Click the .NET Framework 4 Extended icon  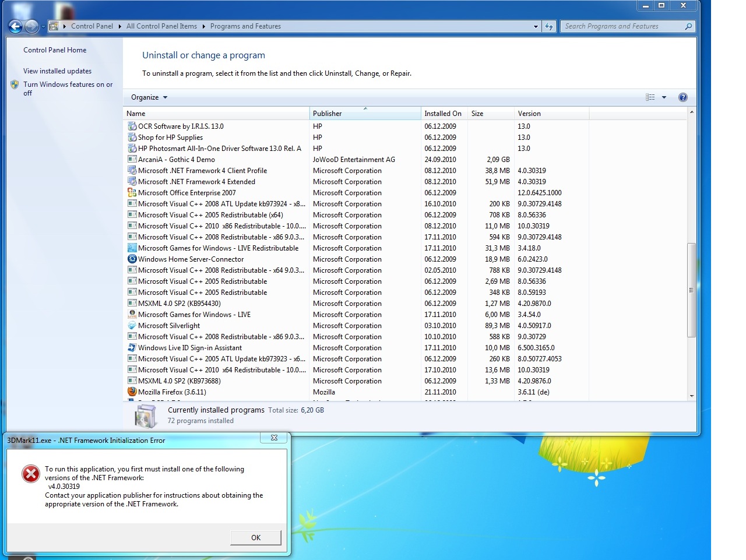[132, 181]
